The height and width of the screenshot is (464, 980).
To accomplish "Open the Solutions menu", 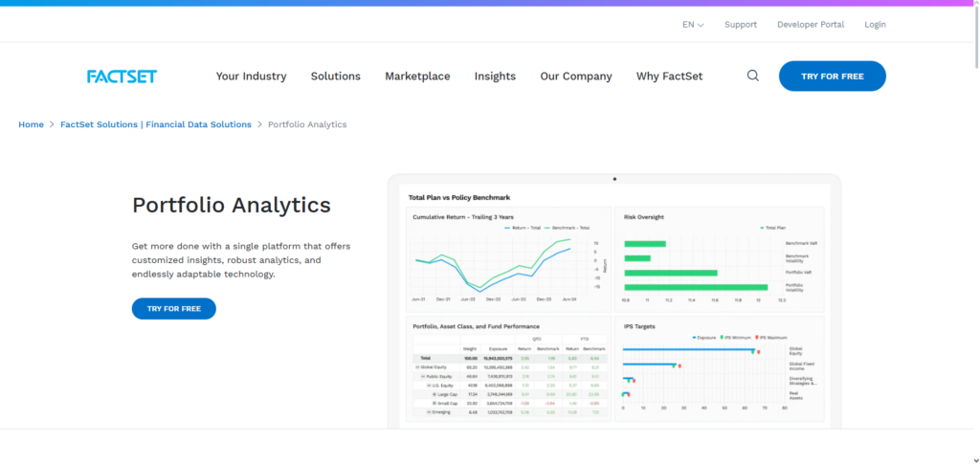I will point(336,77).
